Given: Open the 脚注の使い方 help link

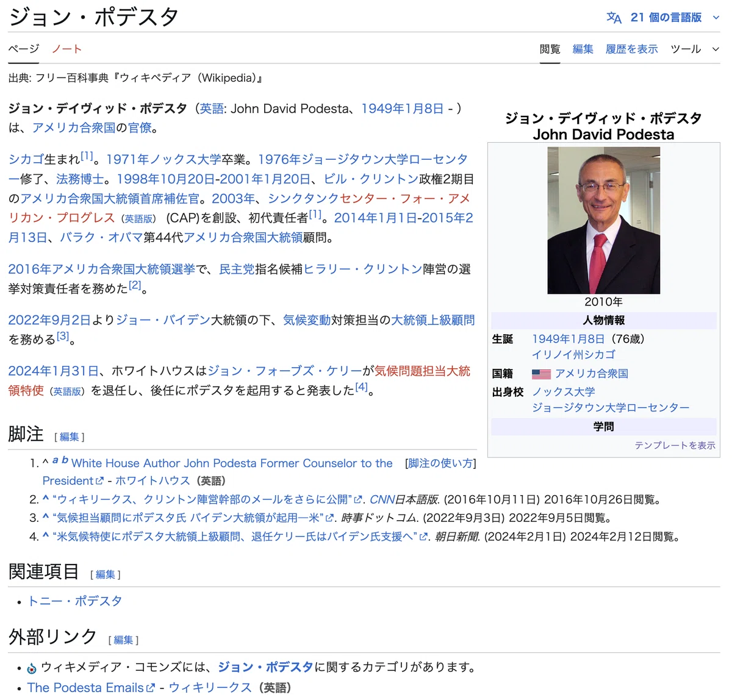Looking at the screenshot, I should pyautogui.click(x=440, y=463).
